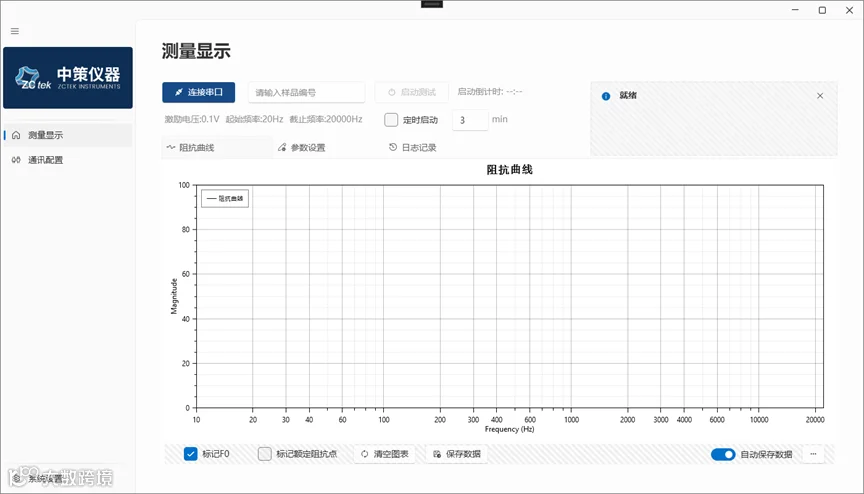Viewport: 864px width, 494px height.
Task: Click the disabled 启动测试 start test button
Action: click(x=412, y=92)
